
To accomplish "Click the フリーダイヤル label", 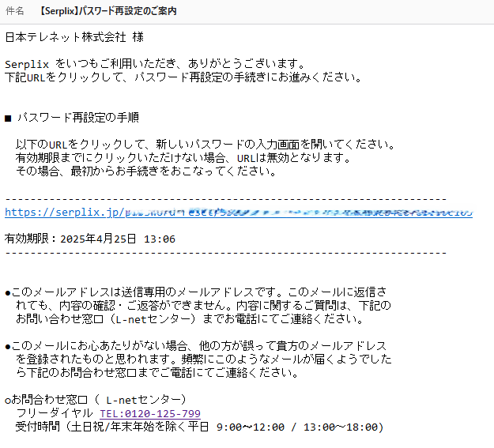I will pyautogui.click(x=55, y=413).
